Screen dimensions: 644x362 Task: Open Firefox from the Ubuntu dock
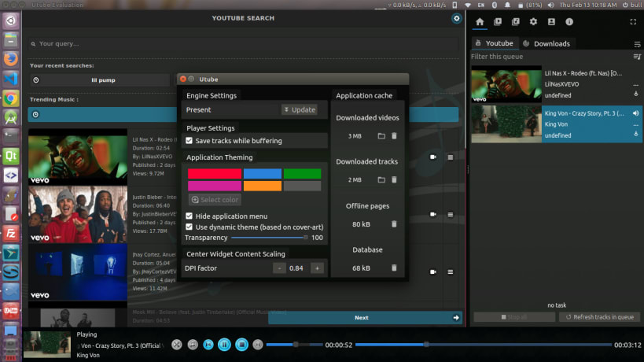coord(11,58)
